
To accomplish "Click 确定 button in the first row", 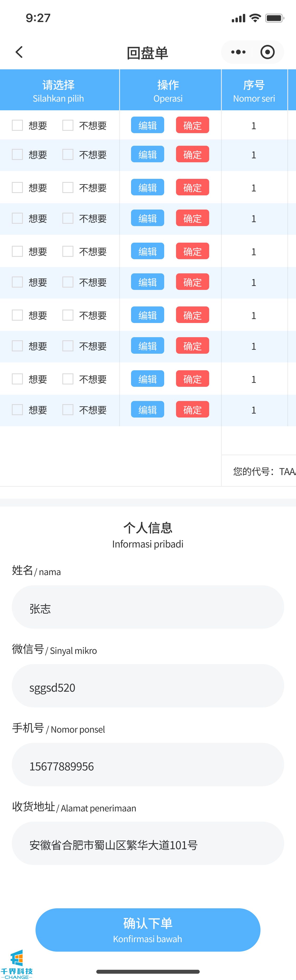I will coord(192,125).
